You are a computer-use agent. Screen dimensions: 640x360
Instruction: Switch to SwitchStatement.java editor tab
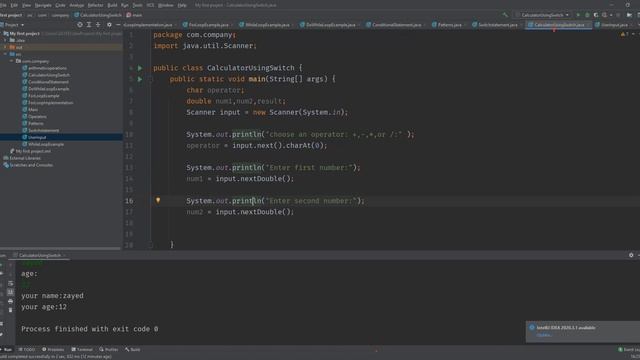pyautogui.click(x=497, y=25)
